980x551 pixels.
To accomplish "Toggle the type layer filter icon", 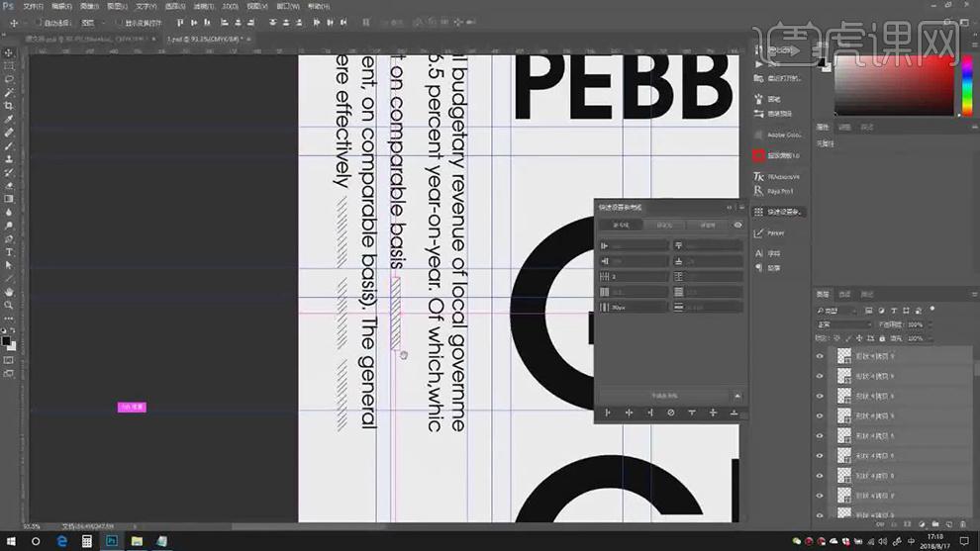I will (x=894, y=311).
